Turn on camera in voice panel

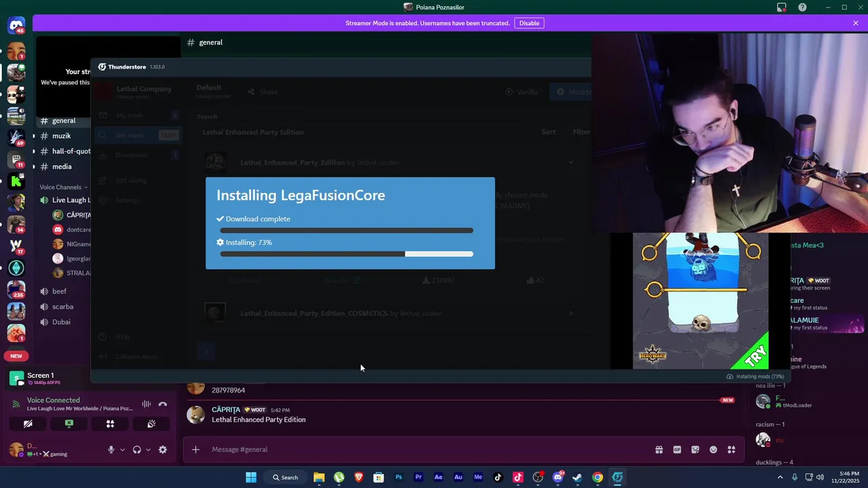[28, 424]
